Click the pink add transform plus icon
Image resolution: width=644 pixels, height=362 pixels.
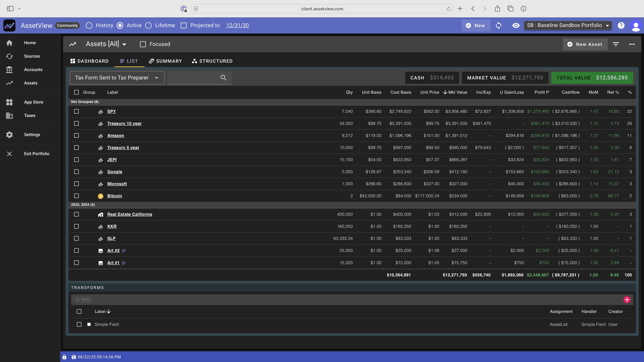(627, 299)
